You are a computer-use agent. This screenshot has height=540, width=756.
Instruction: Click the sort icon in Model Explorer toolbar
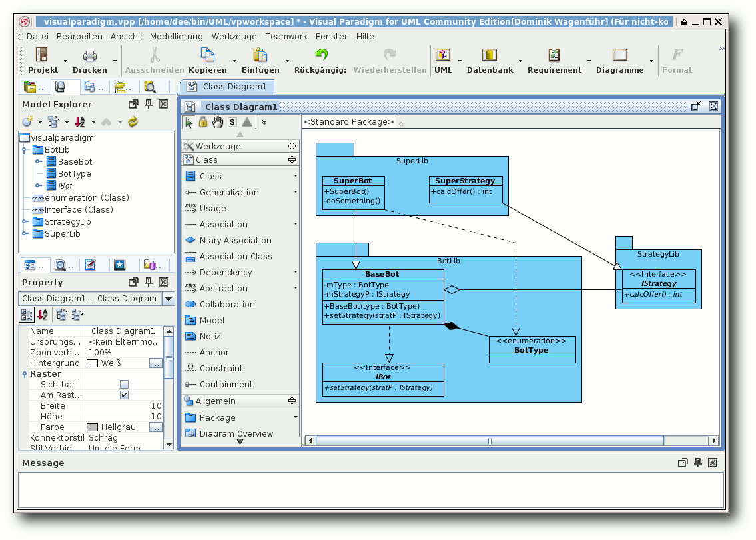[x=80, y=122]
